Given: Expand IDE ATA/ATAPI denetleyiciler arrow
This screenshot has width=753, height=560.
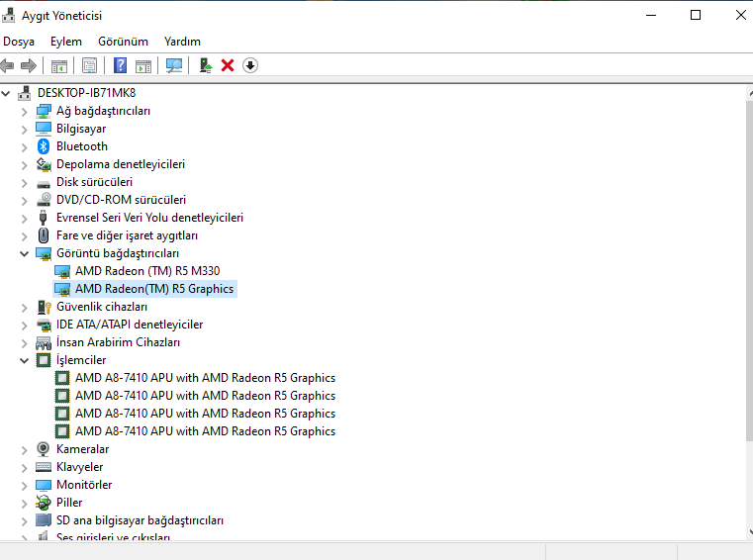Looking at the screenshot, I should point(24,326).
